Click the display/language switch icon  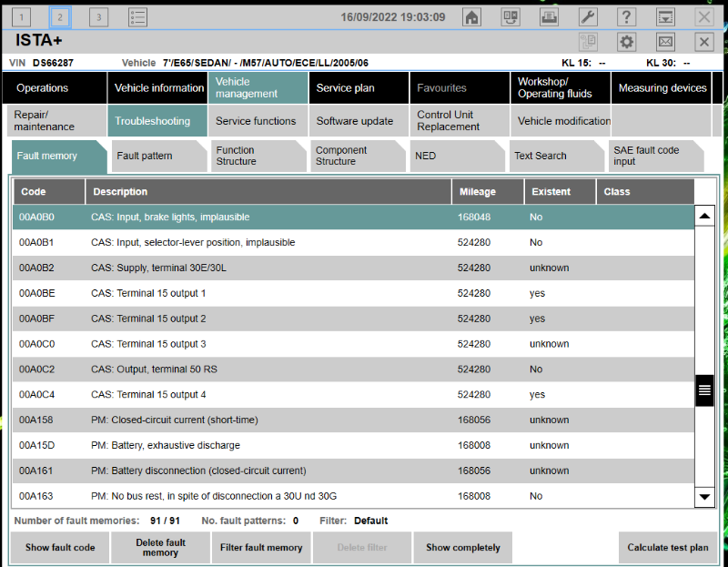coord(511,17)
